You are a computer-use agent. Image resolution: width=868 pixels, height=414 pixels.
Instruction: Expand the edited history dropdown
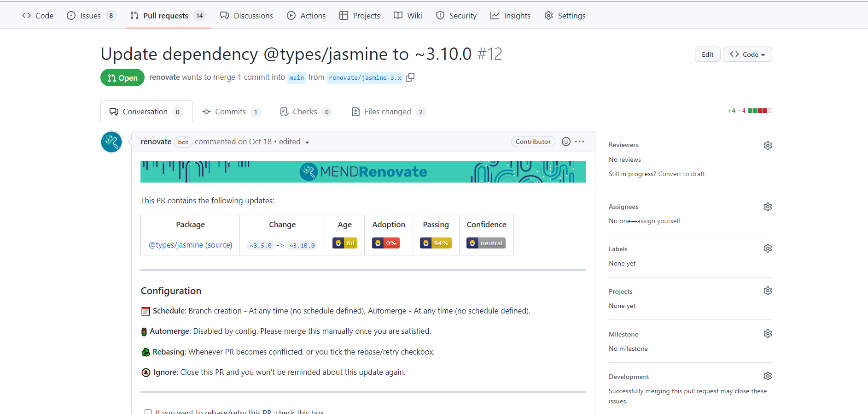(x=294, y=142)
